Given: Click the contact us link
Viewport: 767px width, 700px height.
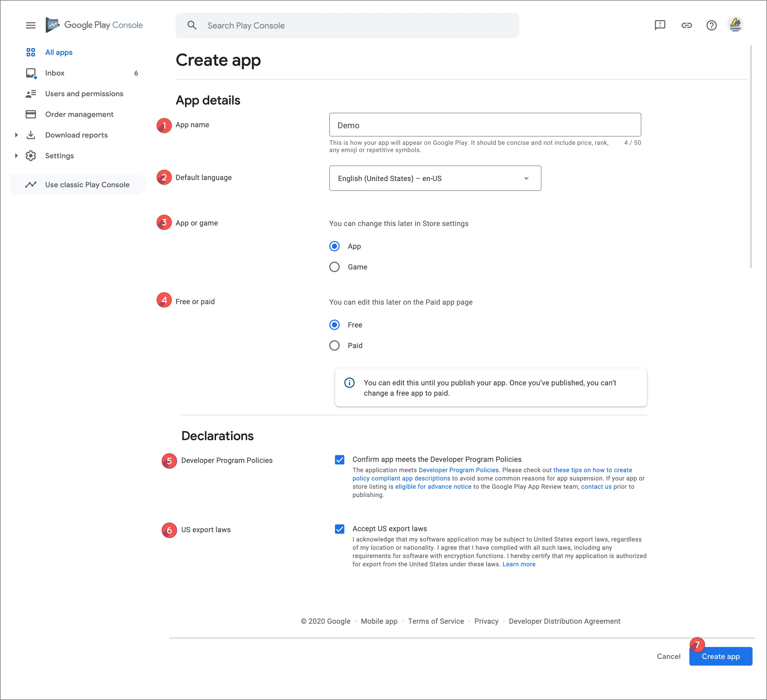Looking at the screenshot, I should pos(596,487).
